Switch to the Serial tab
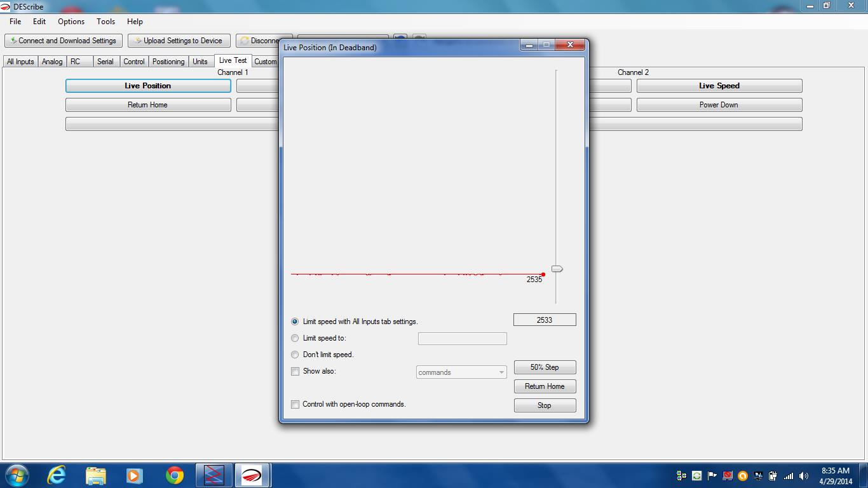Viewport: 868px width, 488px height. (x=105, y=62)
